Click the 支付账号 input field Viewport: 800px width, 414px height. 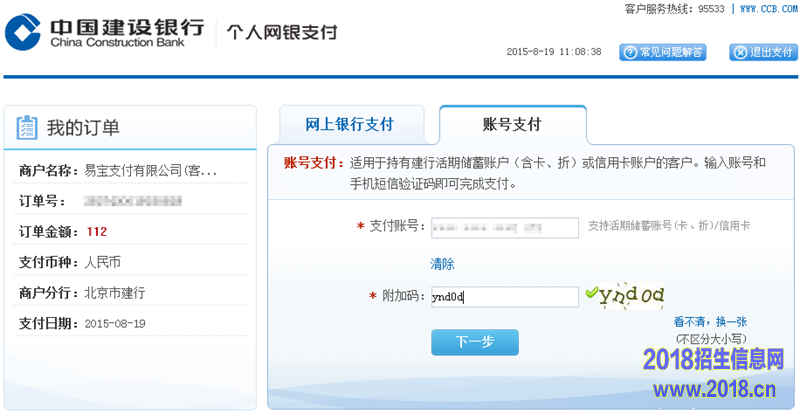504,227
